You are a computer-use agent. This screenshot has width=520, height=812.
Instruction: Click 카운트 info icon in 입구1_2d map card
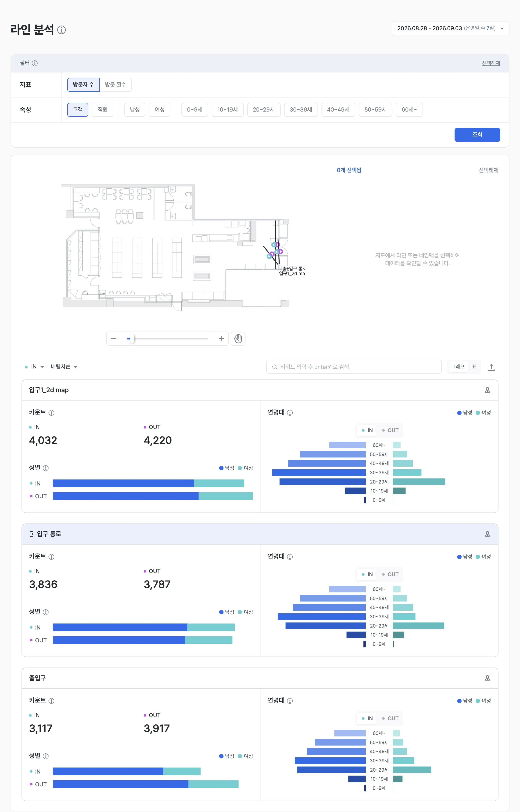pyautogui.click(x=51, y=413)
